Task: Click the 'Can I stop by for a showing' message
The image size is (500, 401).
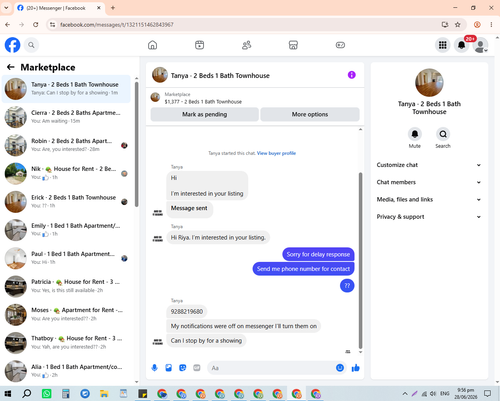Action: click(206, 341)
